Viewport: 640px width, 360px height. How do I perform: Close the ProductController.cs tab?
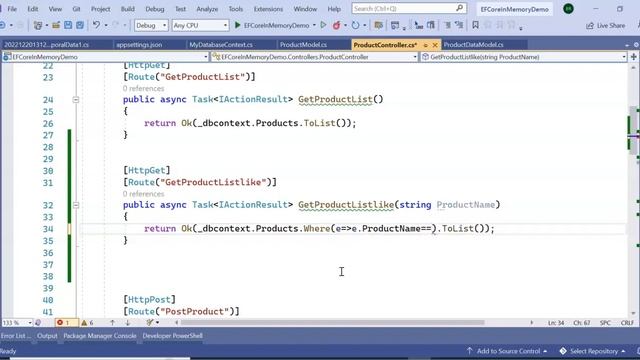[x=435, y=45]
